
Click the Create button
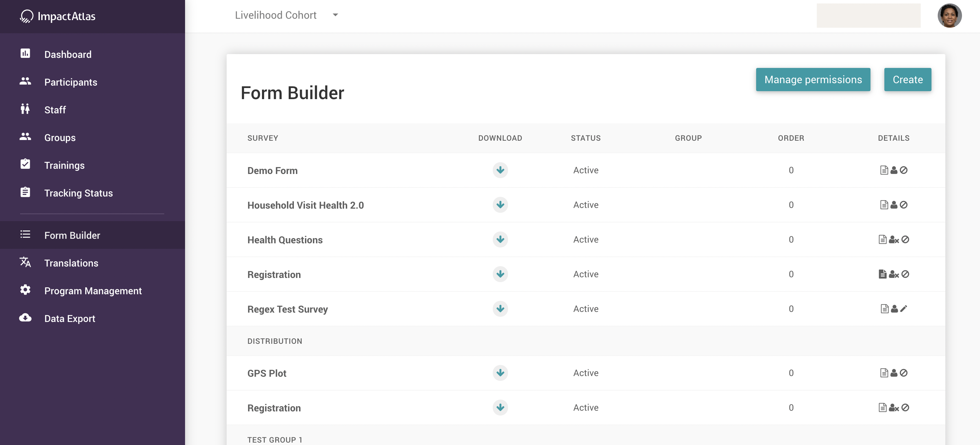pos(907,79)
